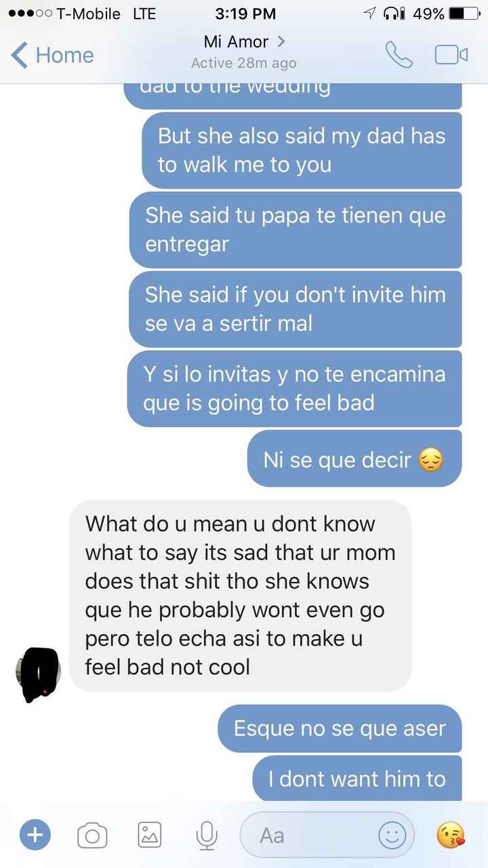This screenshot has width=488, height=868.
Task: Open the emoji picker smiley face
Action: [392, 835]
